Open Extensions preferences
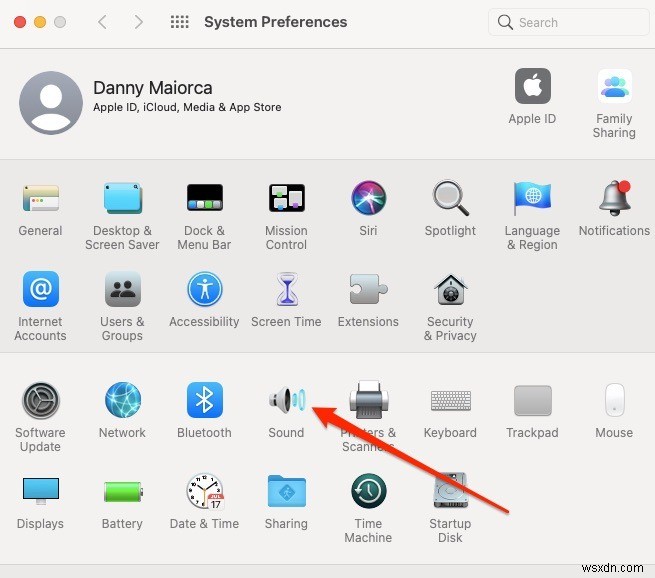 368,289
